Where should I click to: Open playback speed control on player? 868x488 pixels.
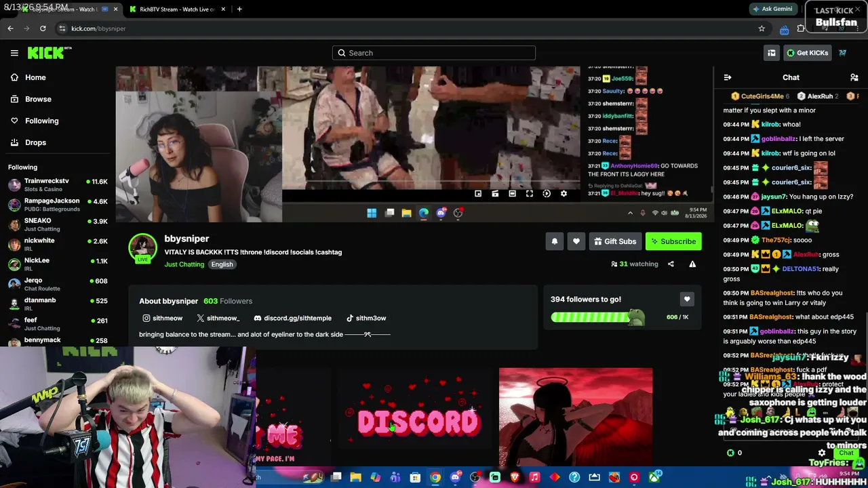(547, 194)
